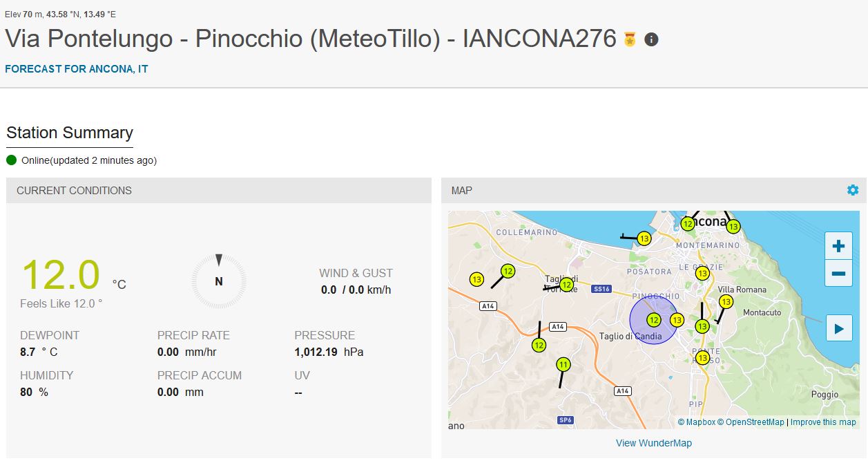
Task: Open the Forecast for Ancona, IT link
Action: coord(77,69)
